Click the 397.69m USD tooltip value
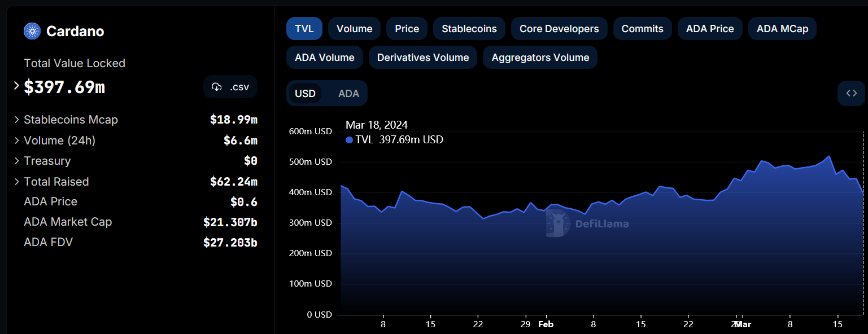Viewport: 868px width, 334px height. [411, 140]
